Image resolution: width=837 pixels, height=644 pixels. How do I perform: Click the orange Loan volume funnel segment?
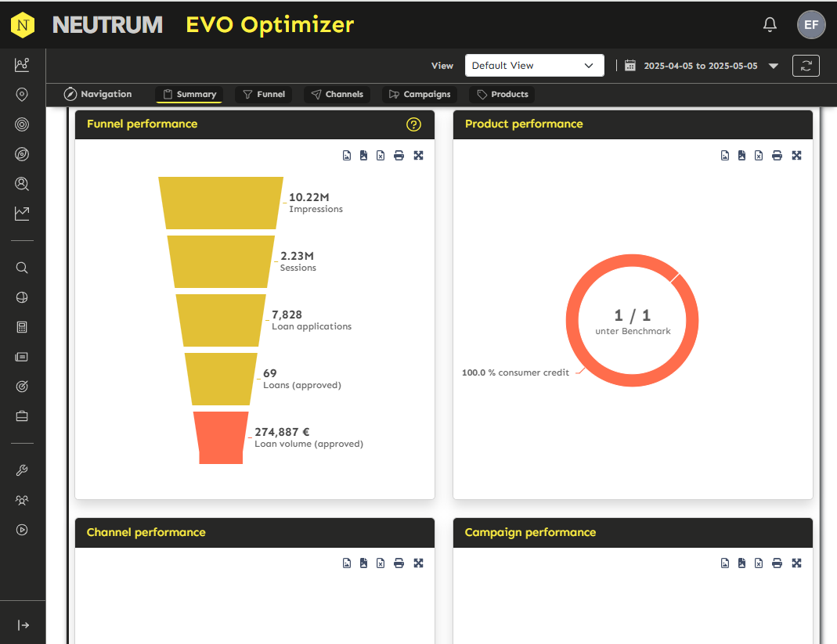point(221,437)
